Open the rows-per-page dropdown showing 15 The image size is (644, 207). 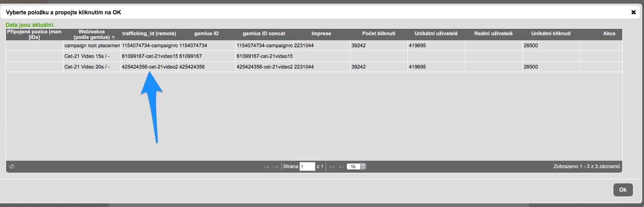(x=356, y=166)
